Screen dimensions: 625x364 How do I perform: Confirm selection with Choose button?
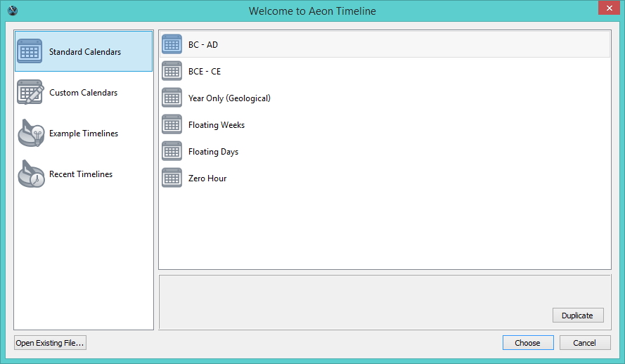[527, 343]
